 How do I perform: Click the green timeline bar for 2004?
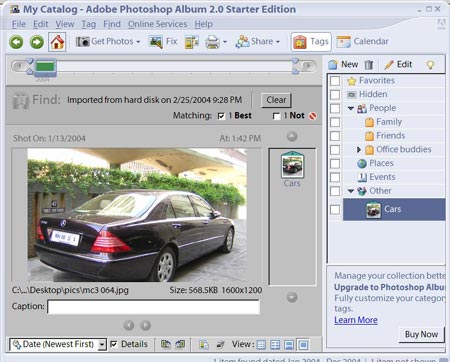[45, 67]
